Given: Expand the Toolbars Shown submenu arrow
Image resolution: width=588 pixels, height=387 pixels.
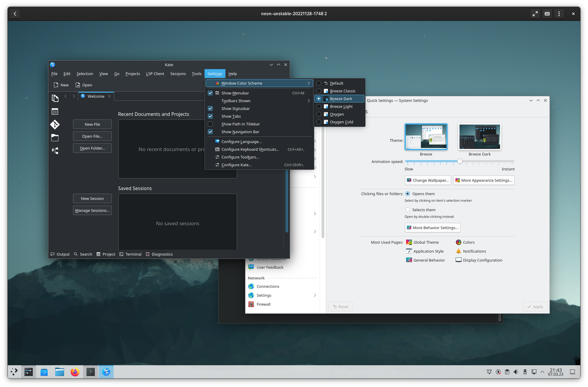Looking at the screenshot, I should [309, 101].
